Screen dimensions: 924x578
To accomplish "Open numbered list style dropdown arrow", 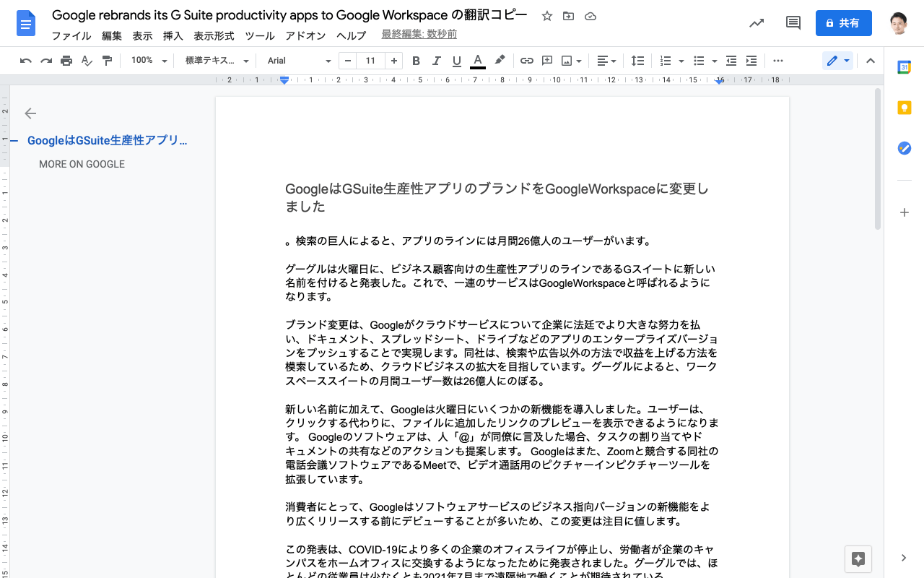I will pyautogui.click(x=681, y=61).
